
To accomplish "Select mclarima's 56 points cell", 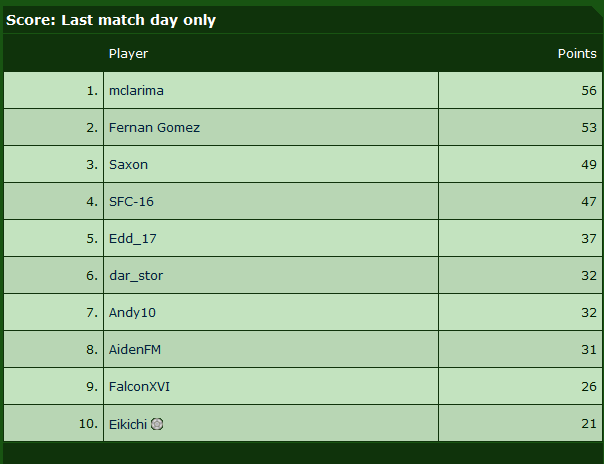I will 520,90.
